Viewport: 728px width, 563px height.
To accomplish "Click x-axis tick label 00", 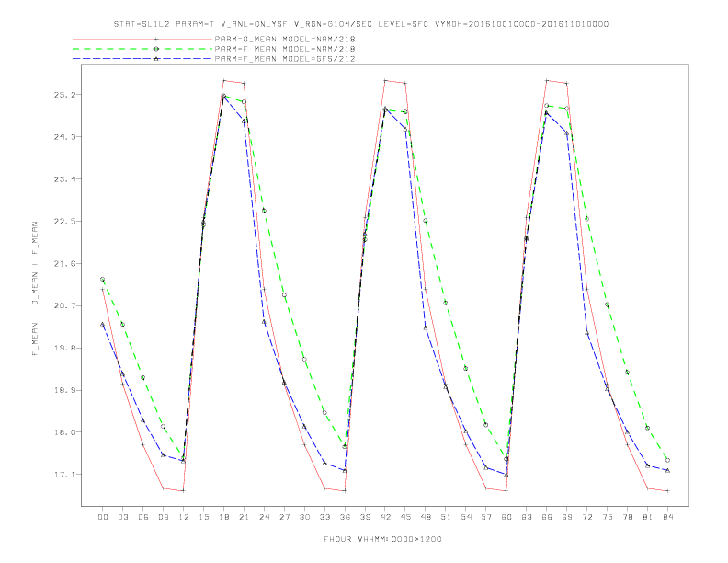I will point(103,517).
